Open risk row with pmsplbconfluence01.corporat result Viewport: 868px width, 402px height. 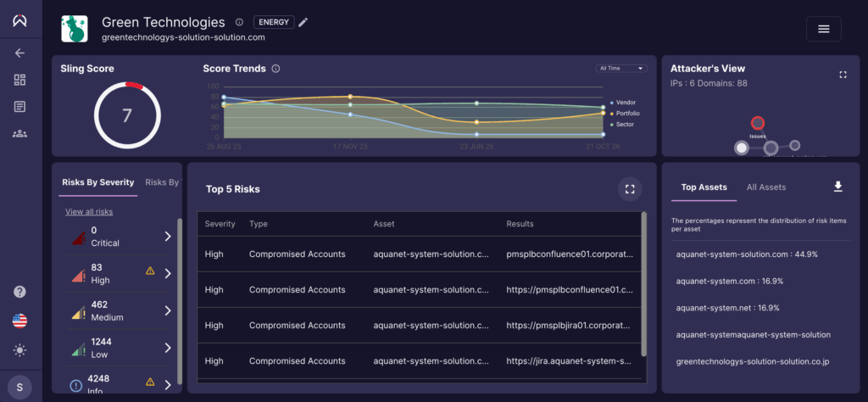419,254
